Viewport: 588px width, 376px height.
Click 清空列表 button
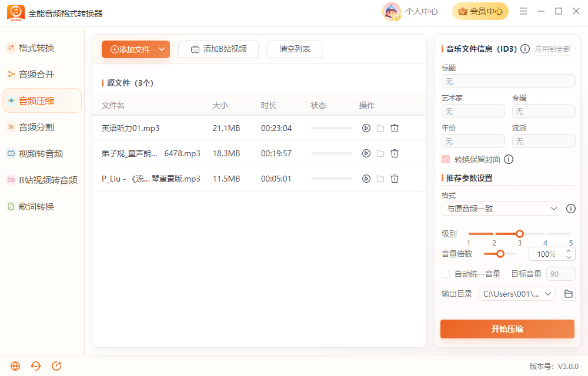[x=295, y=49]
